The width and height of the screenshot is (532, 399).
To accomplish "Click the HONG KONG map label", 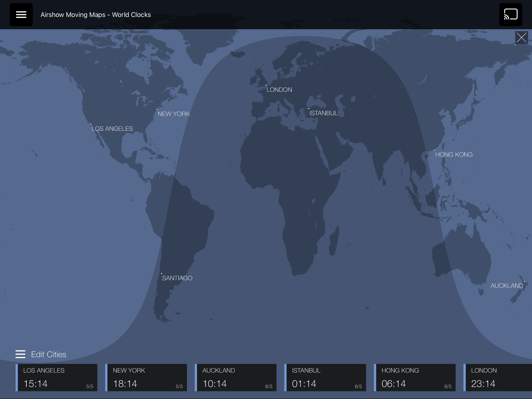I will point(454,154).
